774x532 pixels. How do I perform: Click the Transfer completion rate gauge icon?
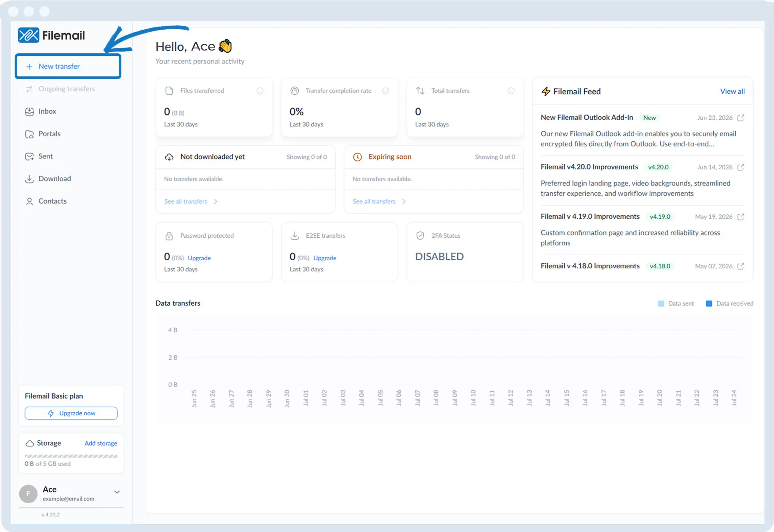tap(295, 91)
